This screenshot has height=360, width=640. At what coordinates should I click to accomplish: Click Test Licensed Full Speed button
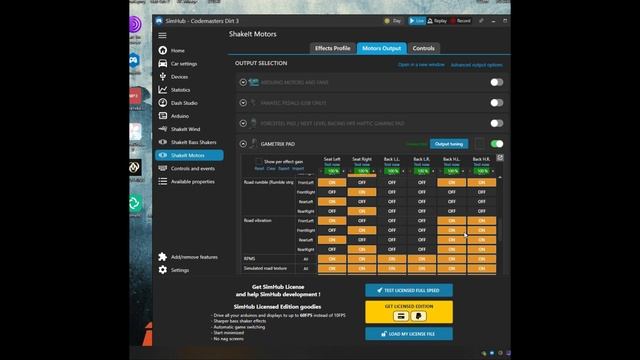(409, 290)
